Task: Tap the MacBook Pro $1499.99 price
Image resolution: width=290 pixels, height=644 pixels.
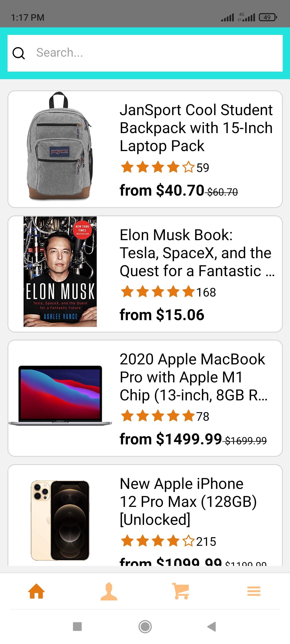Action: click(171, 439)
